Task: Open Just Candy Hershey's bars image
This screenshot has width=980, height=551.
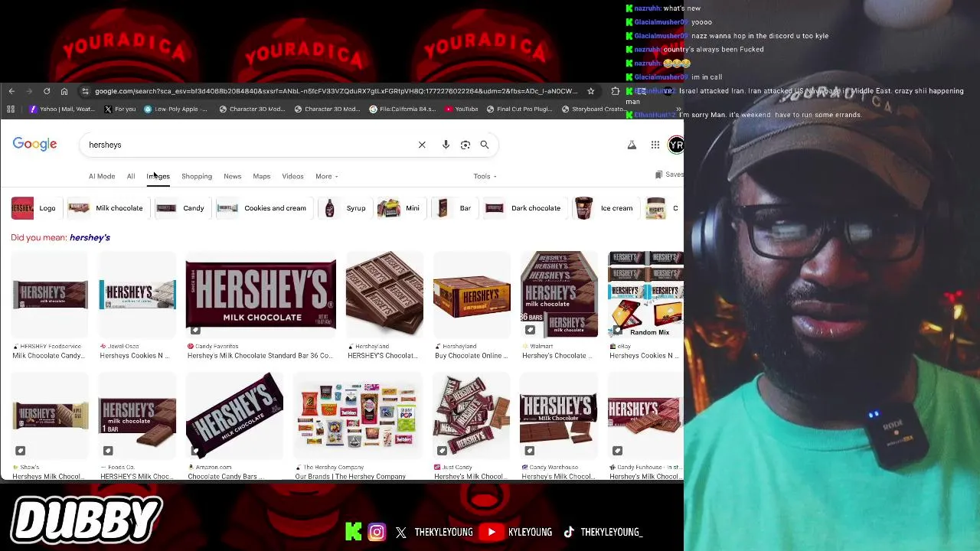Action: (x=472, y=416)
